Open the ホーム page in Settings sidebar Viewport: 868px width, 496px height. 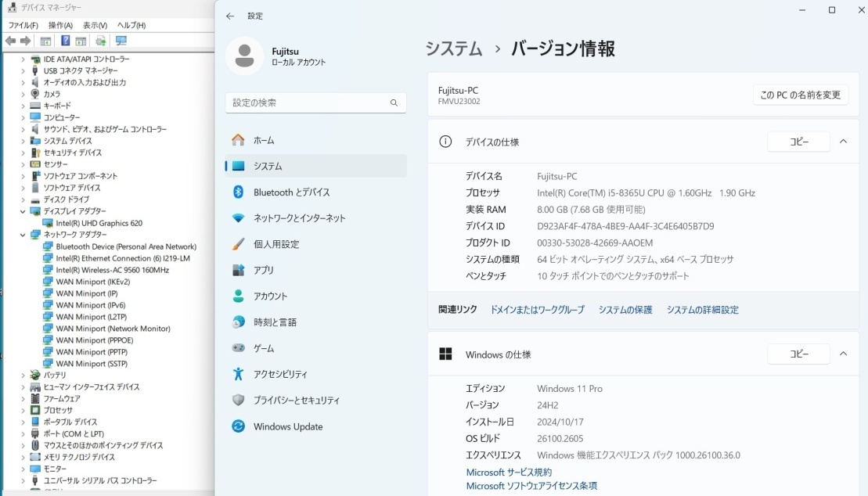315,140
